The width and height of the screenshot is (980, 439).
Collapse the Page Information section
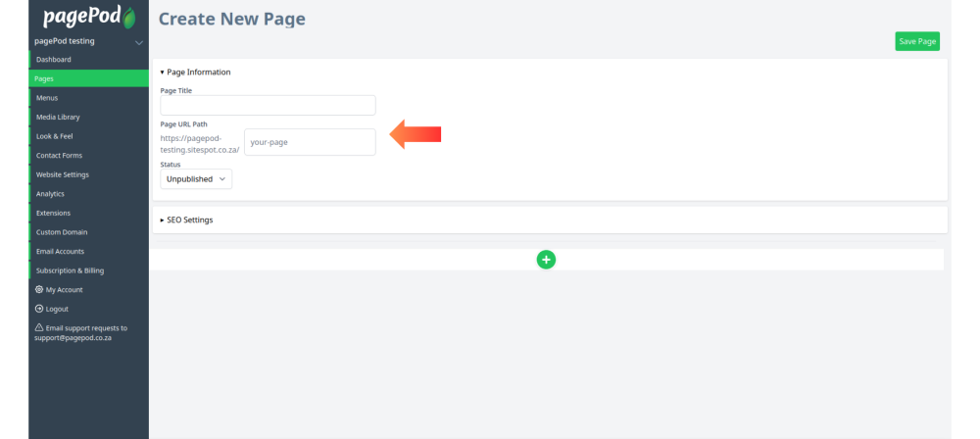(196, 72)
